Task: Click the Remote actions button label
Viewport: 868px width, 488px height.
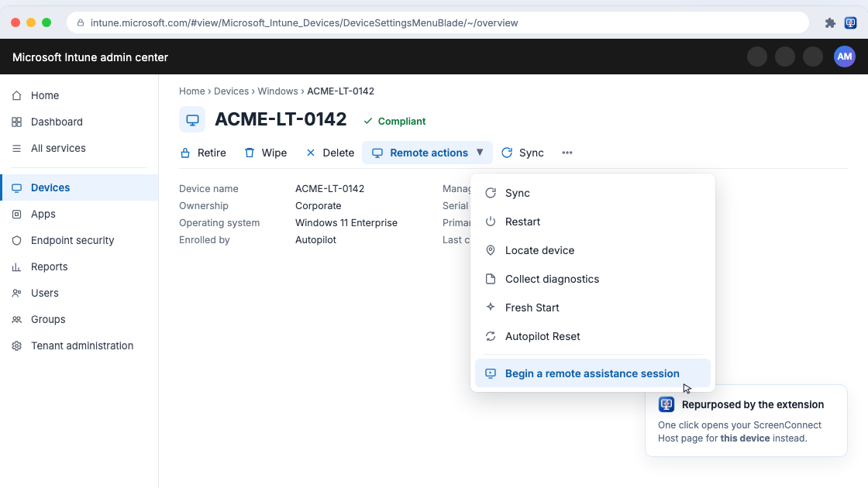Action: click(429, 153)
